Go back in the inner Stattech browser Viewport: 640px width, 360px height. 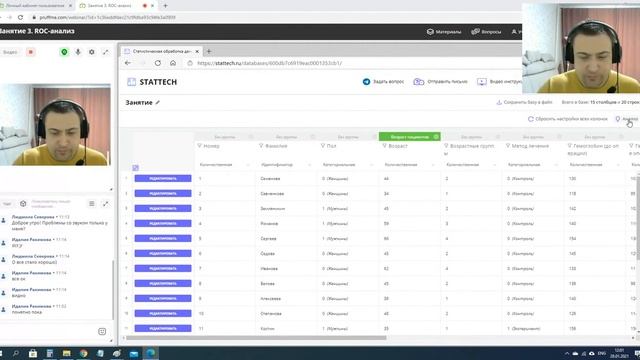click(128, 63)
